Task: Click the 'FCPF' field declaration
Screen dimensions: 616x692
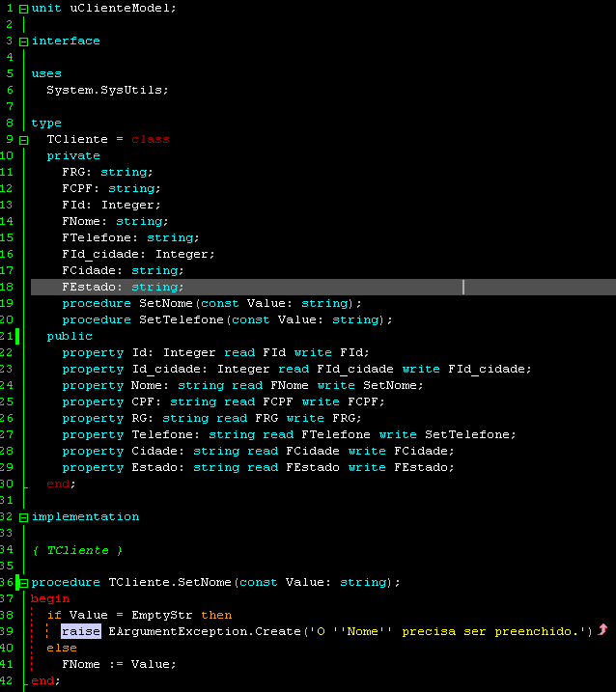Action: click(x=111, y=189)
